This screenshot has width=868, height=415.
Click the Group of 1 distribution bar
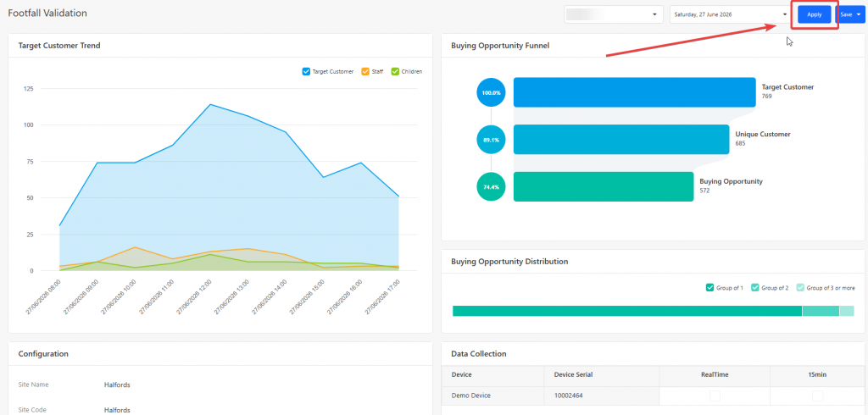point(627,311)
